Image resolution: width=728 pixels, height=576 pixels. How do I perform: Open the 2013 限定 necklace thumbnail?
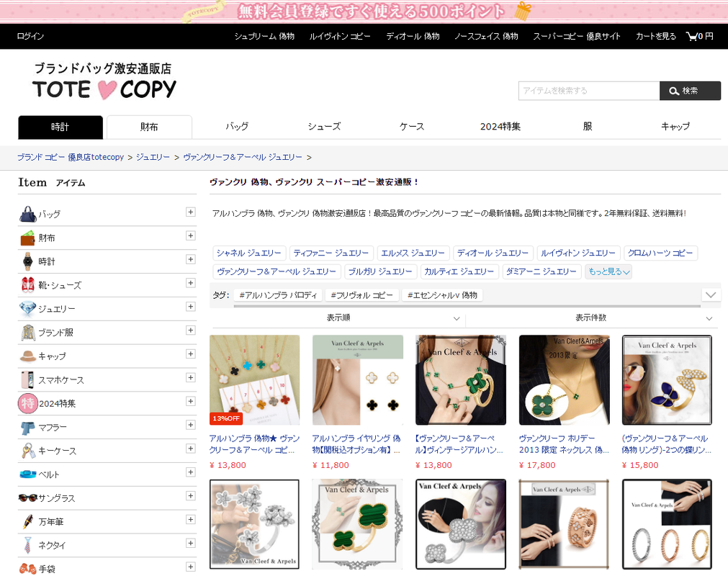pos(564,380)
